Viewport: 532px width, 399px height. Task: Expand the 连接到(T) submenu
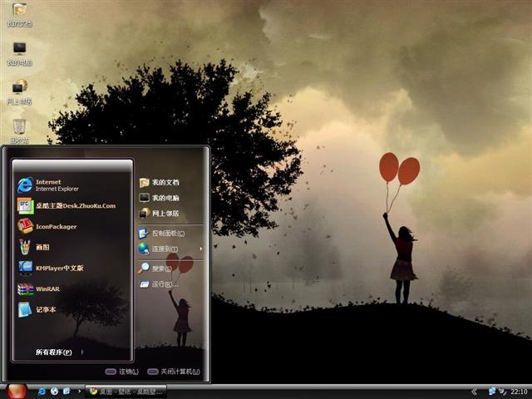tap(165, 249)
